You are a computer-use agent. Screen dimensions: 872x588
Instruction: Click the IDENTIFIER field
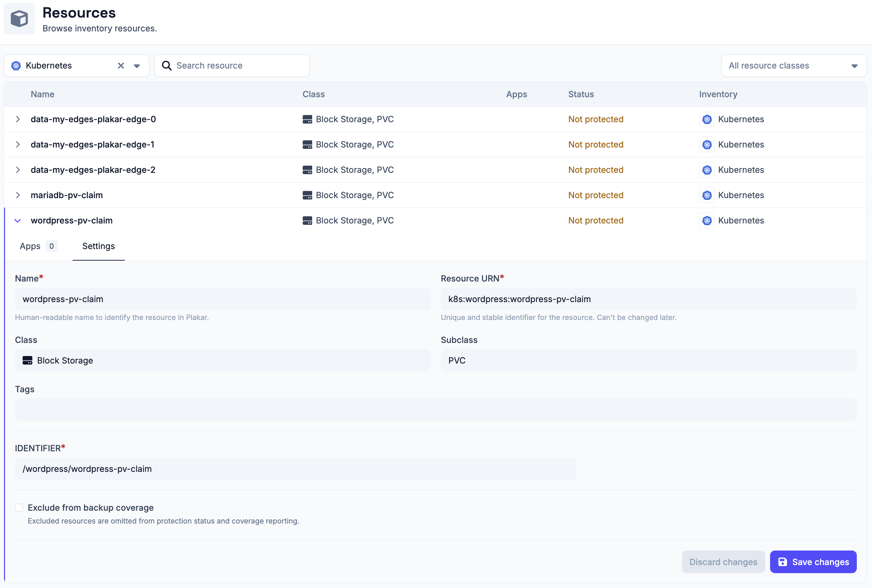click(295, 469)
